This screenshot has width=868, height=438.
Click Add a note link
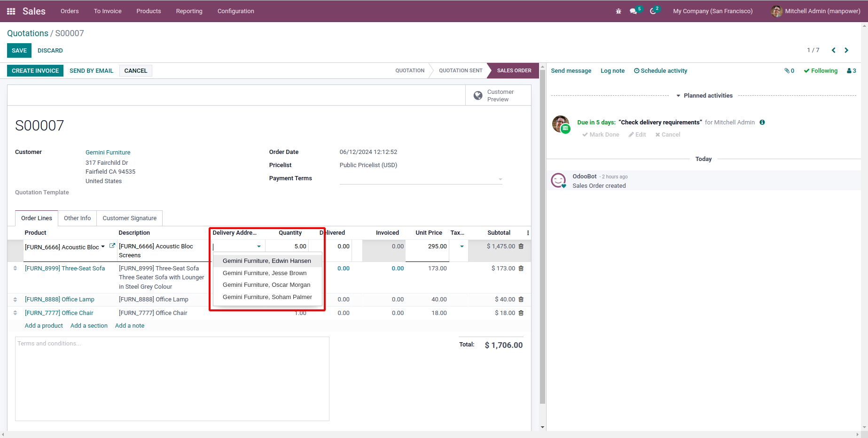[130, 326]
